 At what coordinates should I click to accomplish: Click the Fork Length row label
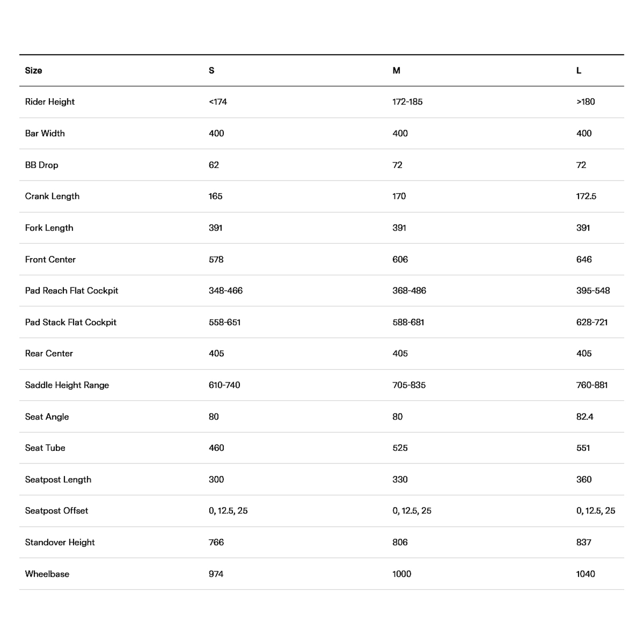49,228
